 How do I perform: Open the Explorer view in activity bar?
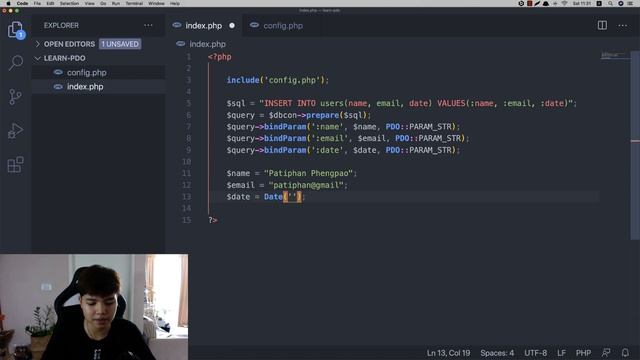coord(16,29)
